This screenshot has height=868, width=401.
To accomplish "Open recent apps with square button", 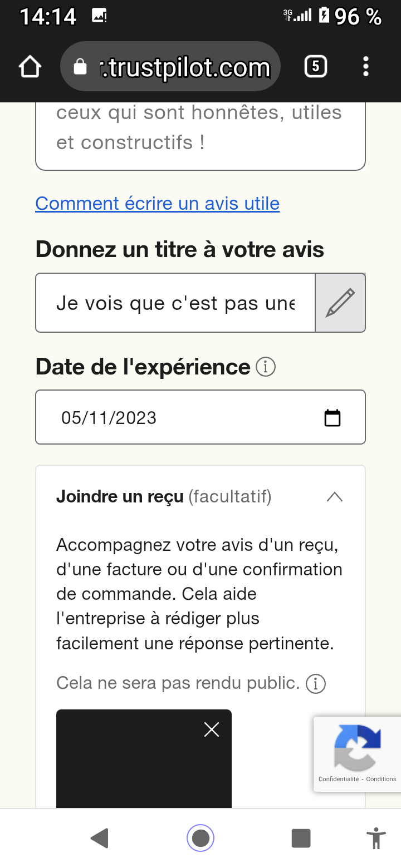I will (301, 838).
